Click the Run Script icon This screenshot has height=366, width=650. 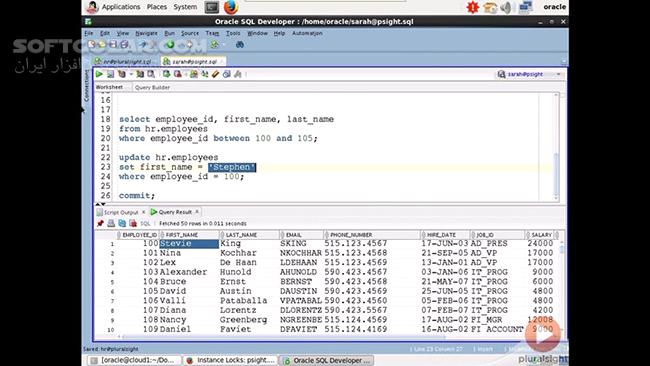tap(110, 74)
